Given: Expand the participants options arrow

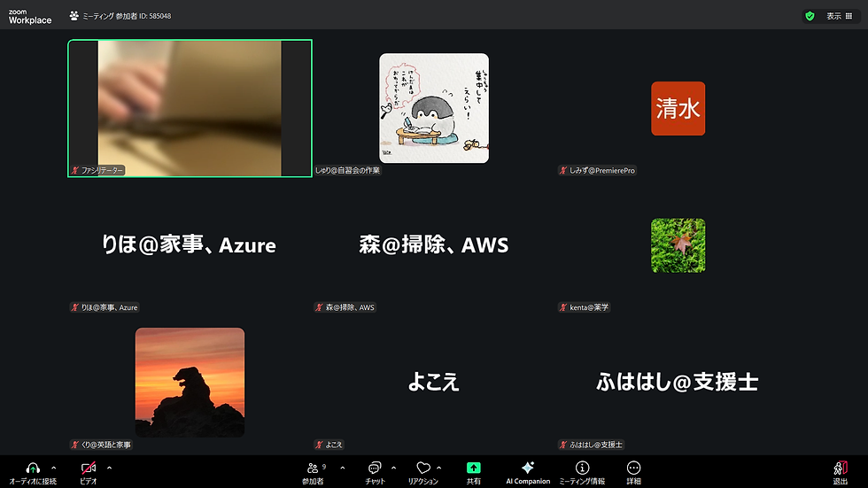Looking at the screenshot, I should coord(343,469).
